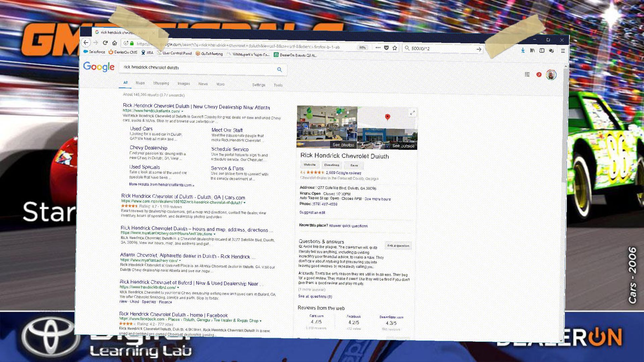Click the Ask a question button

pos(398,246)
